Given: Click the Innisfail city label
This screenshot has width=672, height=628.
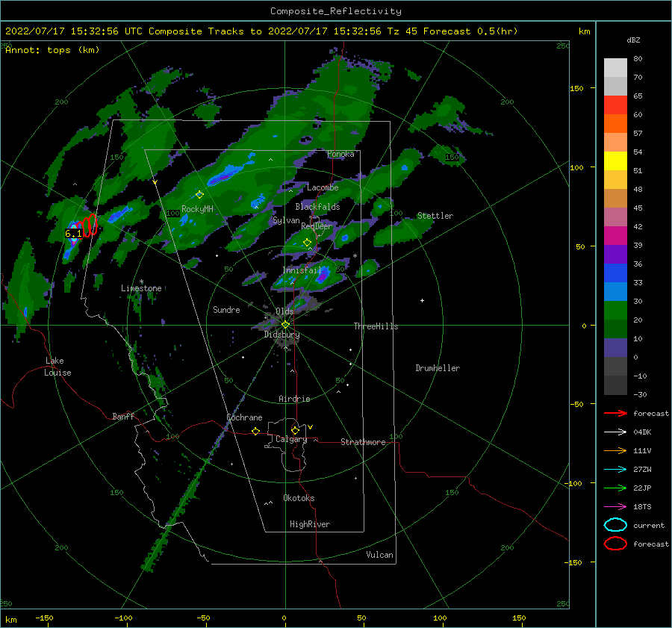Looking at the screenshot, I should pos(302,270).
